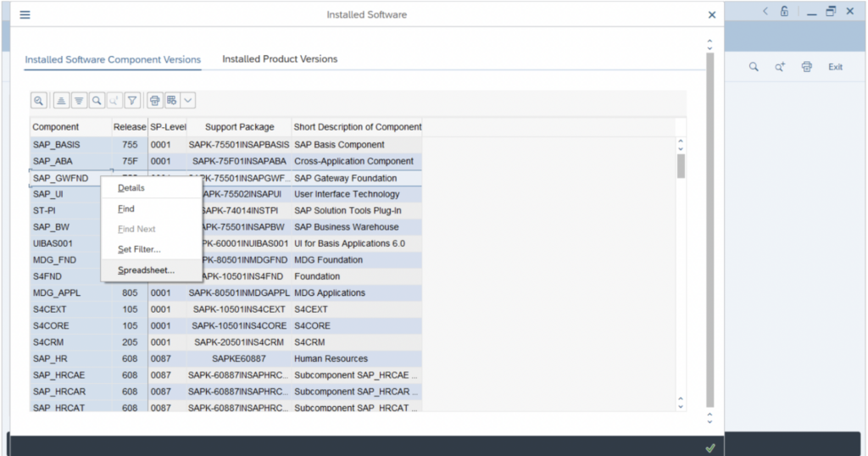Click the Sort Ascending toolbar icon
Viewport: 868px width, 456px height.
click(61, 100)
